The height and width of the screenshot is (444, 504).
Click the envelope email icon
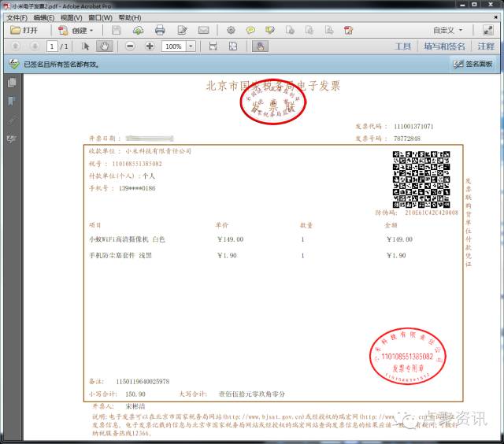203,30
